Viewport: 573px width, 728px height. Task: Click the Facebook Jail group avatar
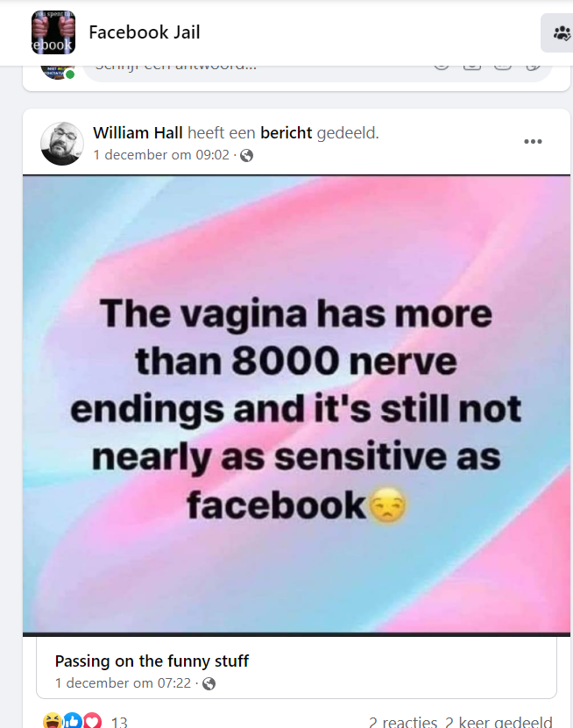[53, 32]
